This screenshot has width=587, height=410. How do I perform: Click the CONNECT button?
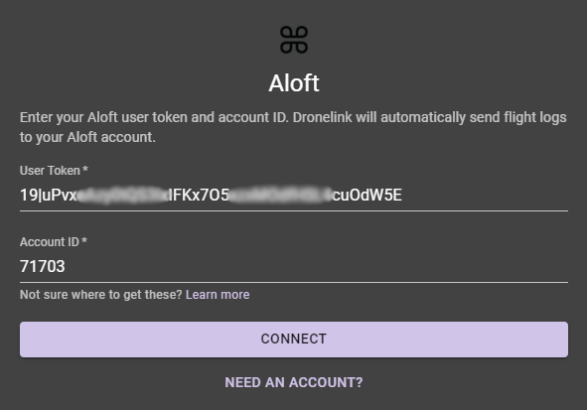point(294,339)
